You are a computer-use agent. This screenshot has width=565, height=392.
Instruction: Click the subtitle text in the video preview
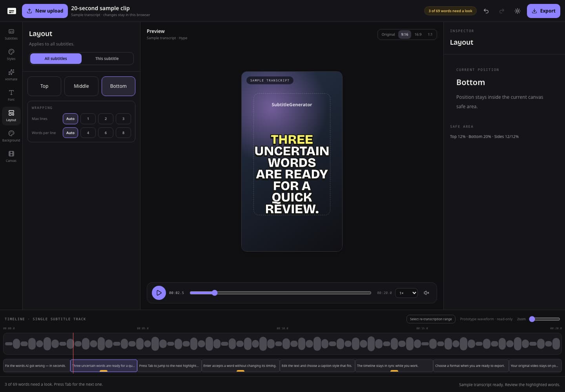292,174
